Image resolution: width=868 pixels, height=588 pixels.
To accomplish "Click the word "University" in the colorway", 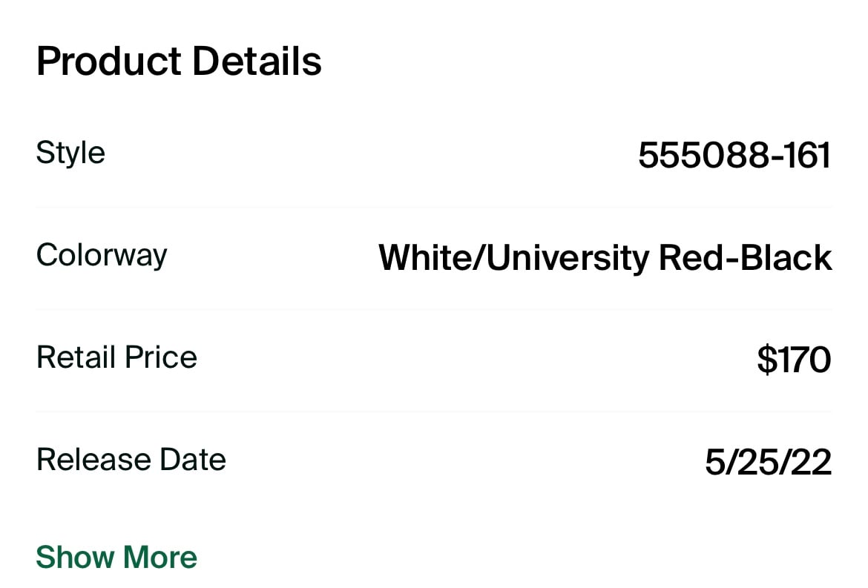I will coord(568,259).
